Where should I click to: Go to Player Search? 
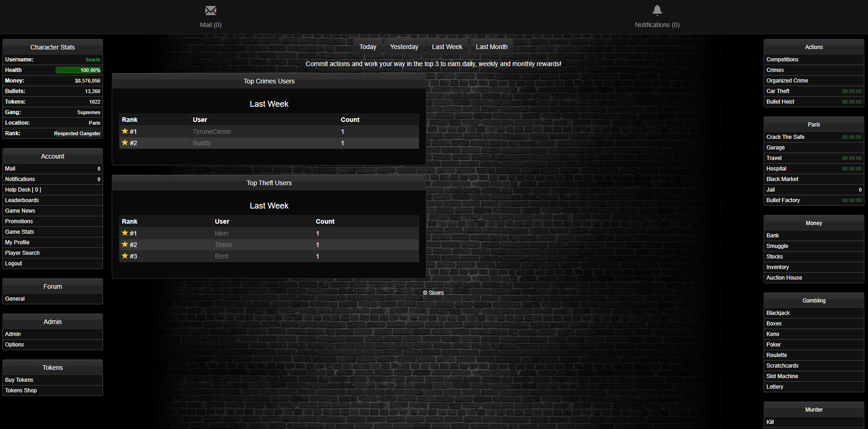coord(22,253)
